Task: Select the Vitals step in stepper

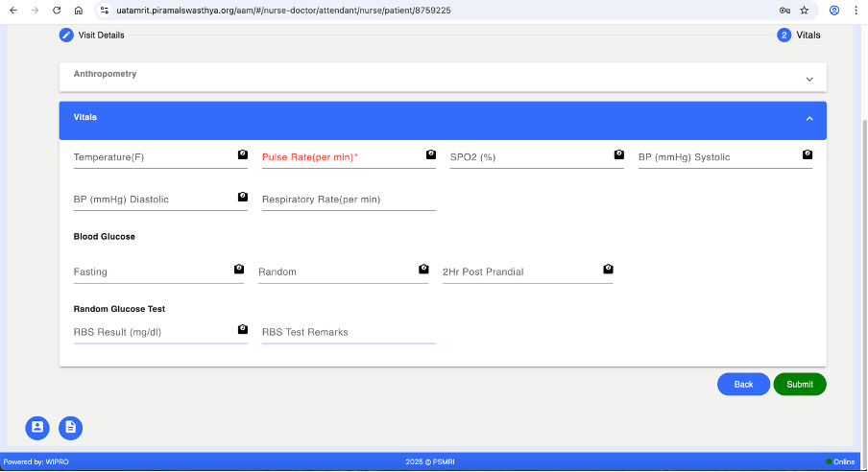Action: (x=799, y=35)
